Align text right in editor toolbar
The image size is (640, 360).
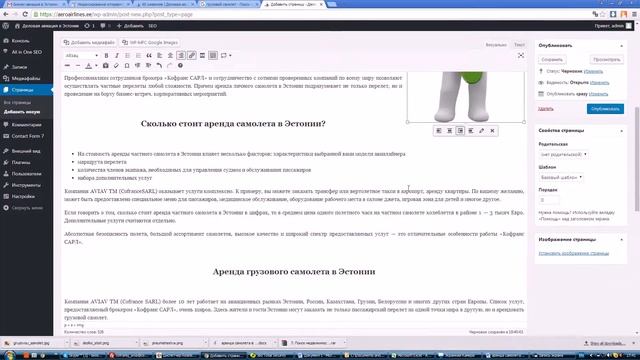pyautogui.click(x=181, y=56)
